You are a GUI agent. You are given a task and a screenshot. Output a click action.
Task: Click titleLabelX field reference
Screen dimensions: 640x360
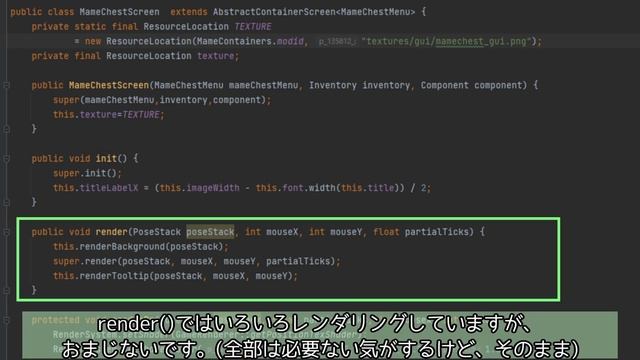(x=109, y=188)
